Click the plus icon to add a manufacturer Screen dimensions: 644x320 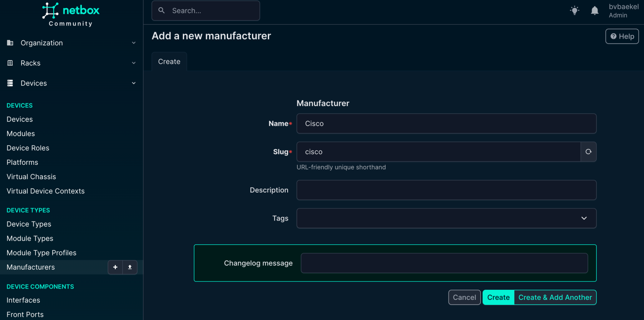[x=115, y=267]
